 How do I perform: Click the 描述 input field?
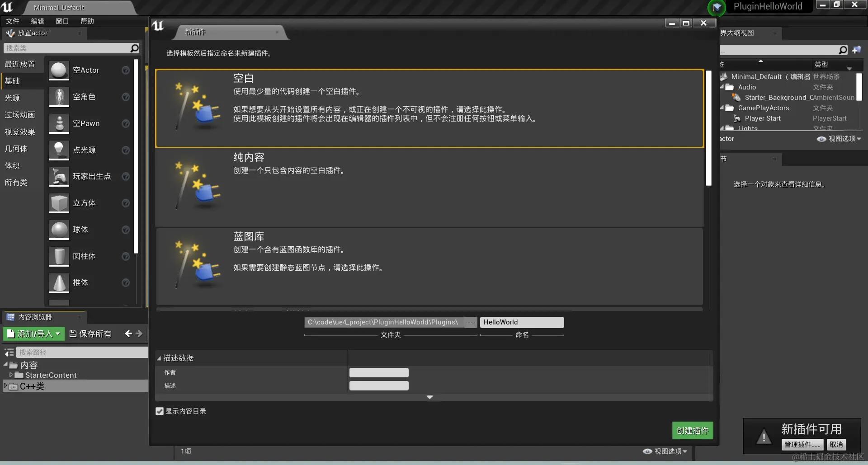pyautogui.click(x=379, y=385)
